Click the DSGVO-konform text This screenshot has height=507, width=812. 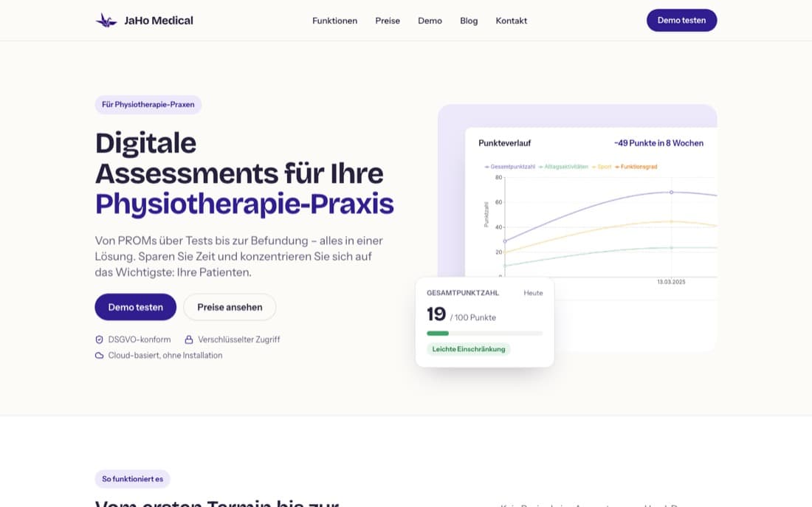[x=140, y=339]
